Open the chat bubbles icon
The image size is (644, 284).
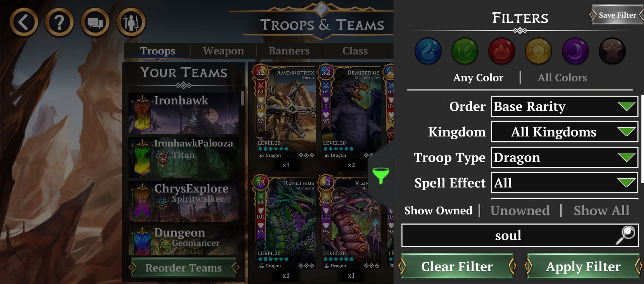click(x=95, y=22)
